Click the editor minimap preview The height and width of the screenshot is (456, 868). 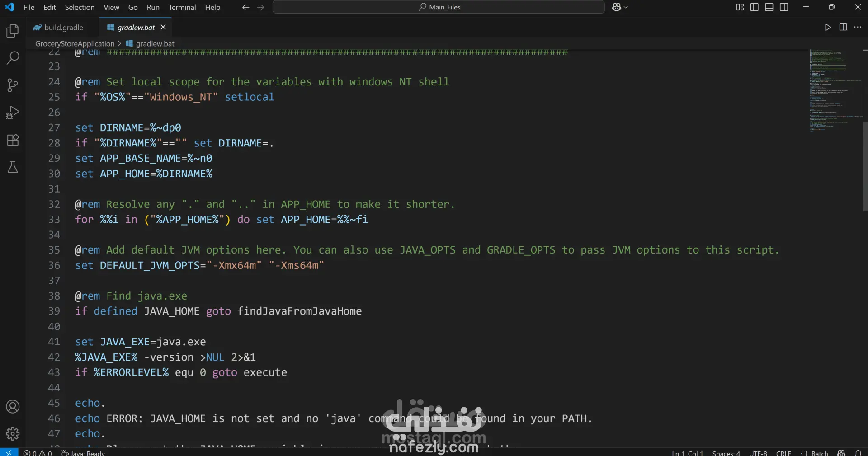835,90
